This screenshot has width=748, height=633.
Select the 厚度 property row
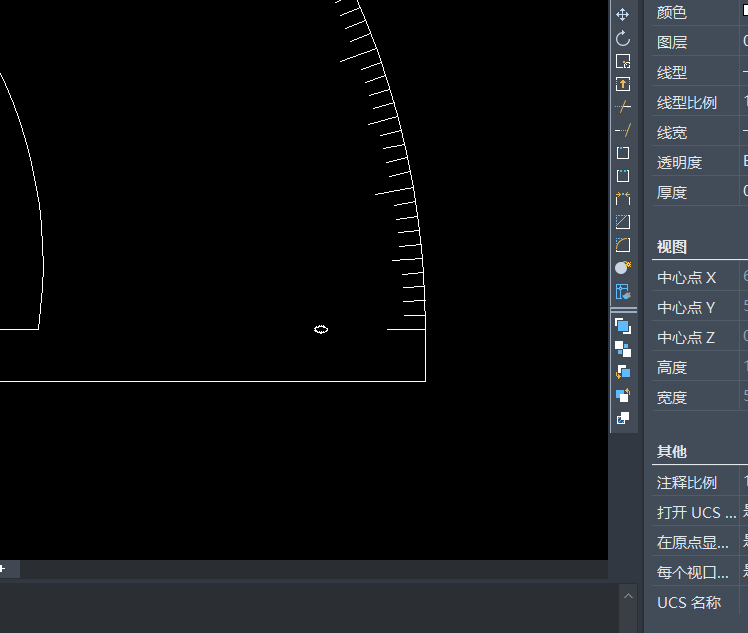700,192
